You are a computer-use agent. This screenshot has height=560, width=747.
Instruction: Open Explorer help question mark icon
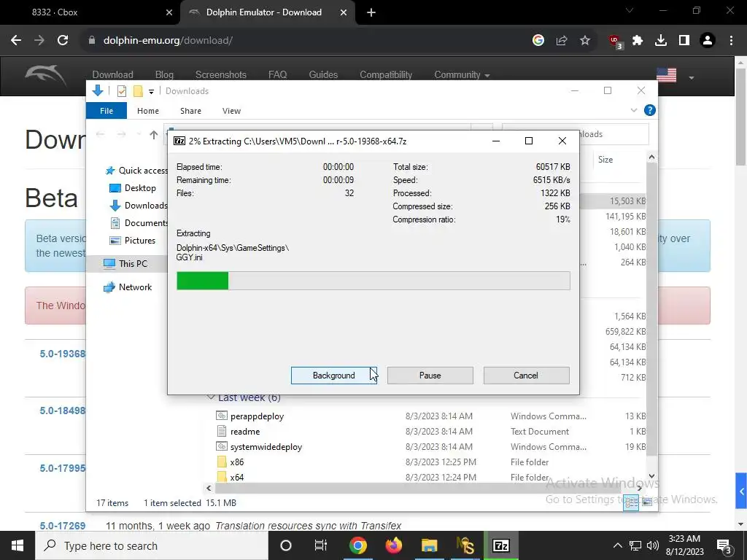coord(649,110)
